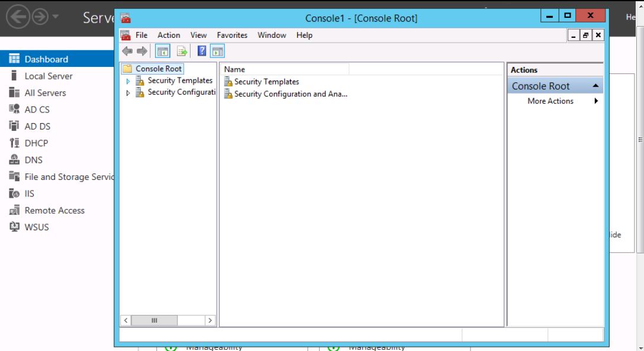Click the Name column header
Viewport: 644px width, 351px height.
click(x=285, y=69)
